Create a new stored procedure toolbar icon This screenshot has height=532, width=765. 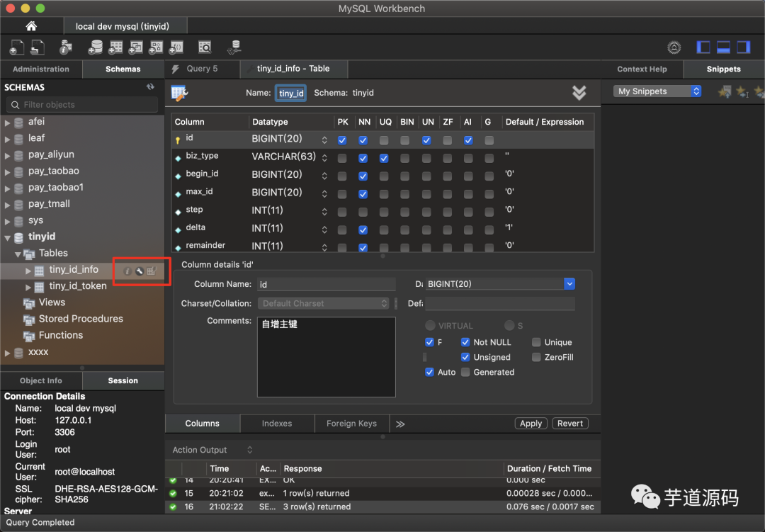pos(156,47)
